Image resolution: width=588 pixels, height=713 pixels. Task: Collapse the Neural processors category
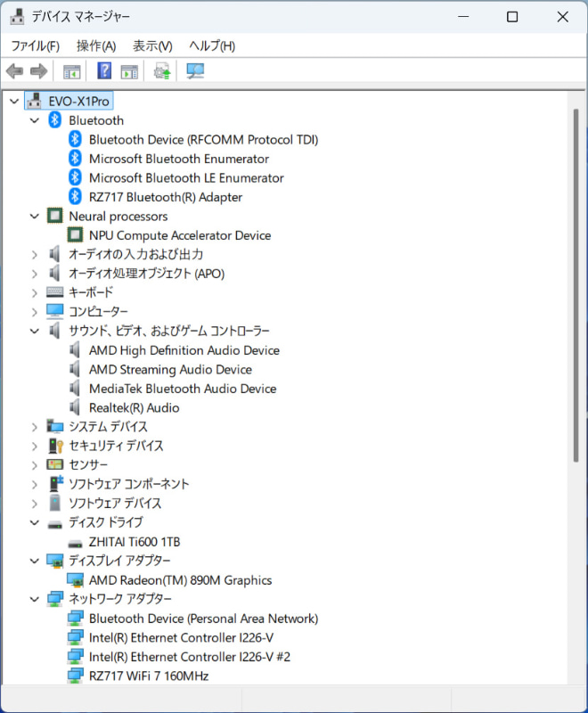[35, 216]
